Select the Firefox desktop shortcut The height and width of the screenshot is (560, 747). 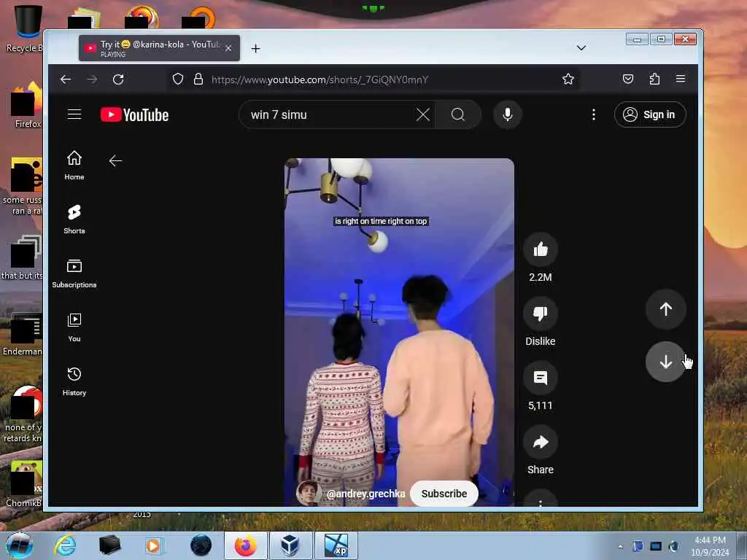coord(27,106)
